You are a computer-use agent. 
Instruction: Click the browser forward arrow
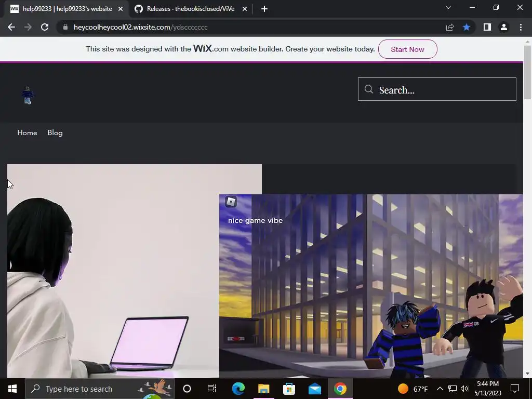pos(28,27)
